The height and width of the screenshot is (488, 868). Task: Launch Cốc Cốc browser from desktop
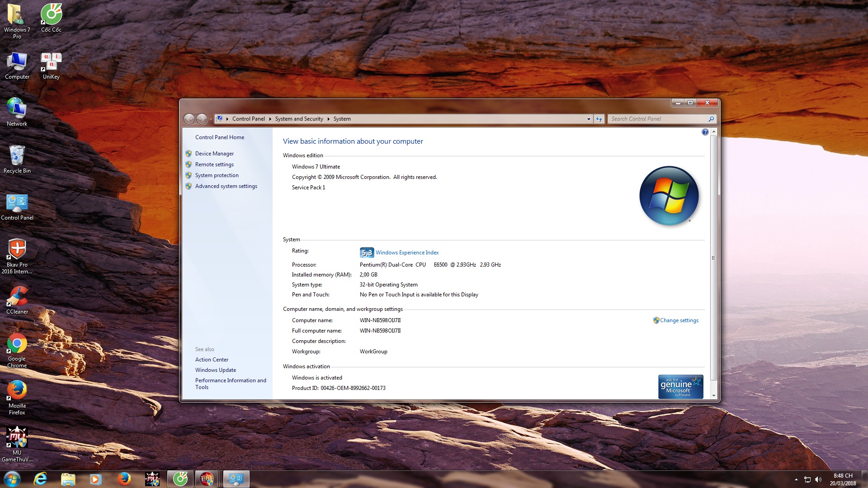(x=51, y=18)
